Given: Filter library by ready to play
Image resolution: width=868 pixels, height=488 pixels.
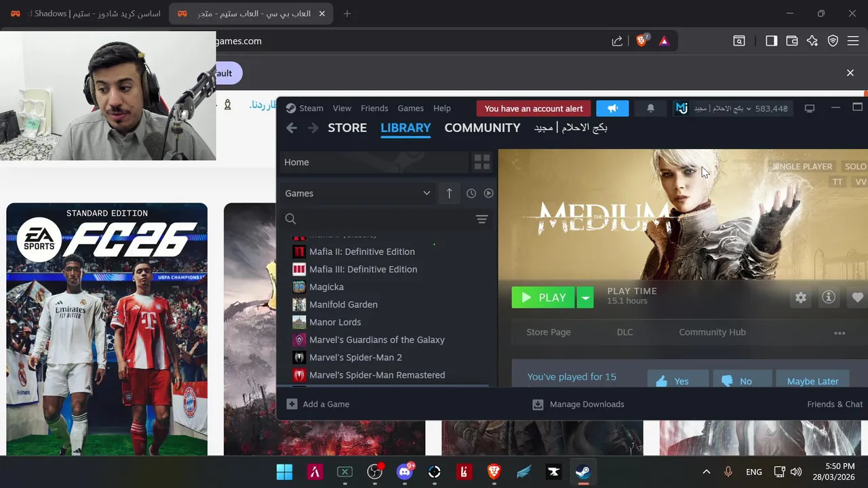Looking at the screenshot, I should tap(488, 193).
